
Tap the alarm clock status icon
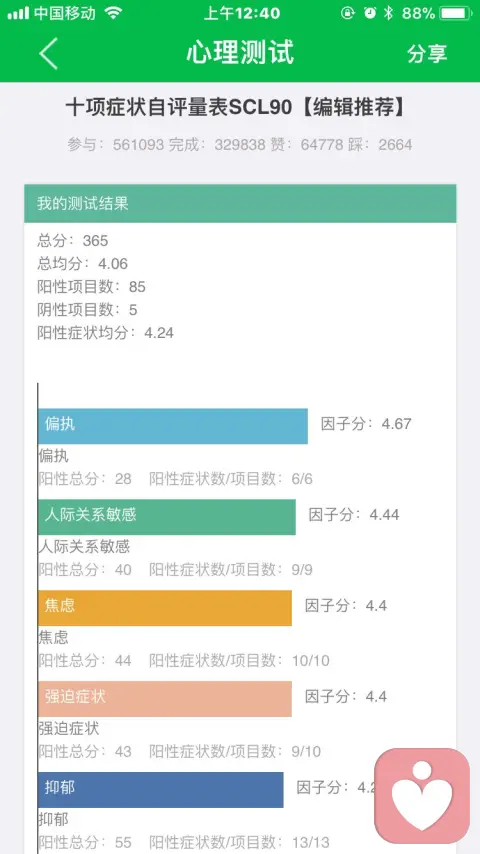tap(370, 13)
